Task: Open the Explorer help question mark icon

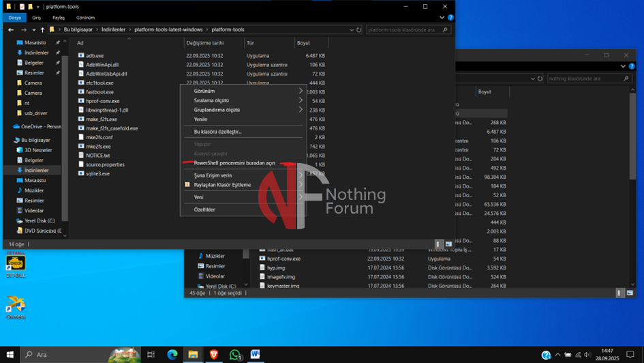Action: click(x=450, y=18)
